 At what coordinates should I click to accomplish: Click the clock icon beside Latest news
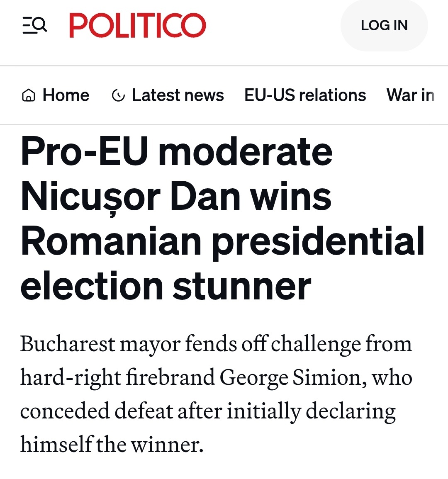[118, 95]
